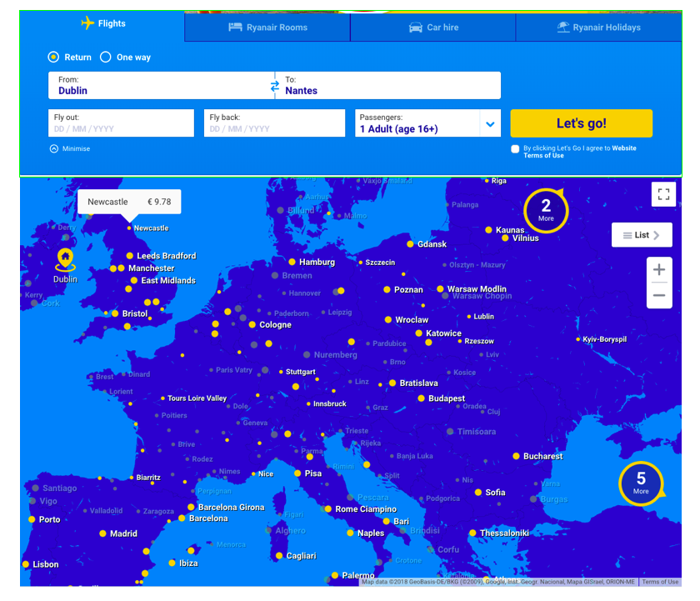This screenshot has width=700, height=601.
Task: Click the '2 More' destinations circle
Action: pyautogui.click(x=546, y=209)
